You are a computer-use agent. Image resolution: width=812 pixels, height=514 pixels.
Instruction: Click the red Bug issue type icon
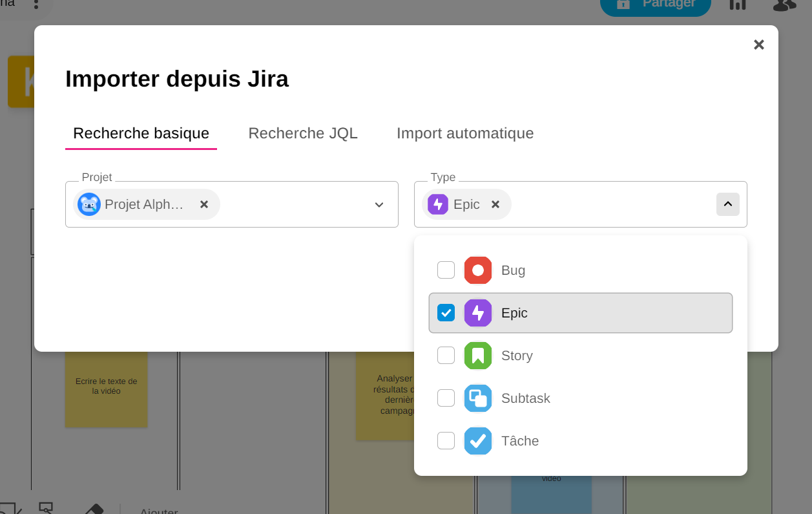point(478,270)
